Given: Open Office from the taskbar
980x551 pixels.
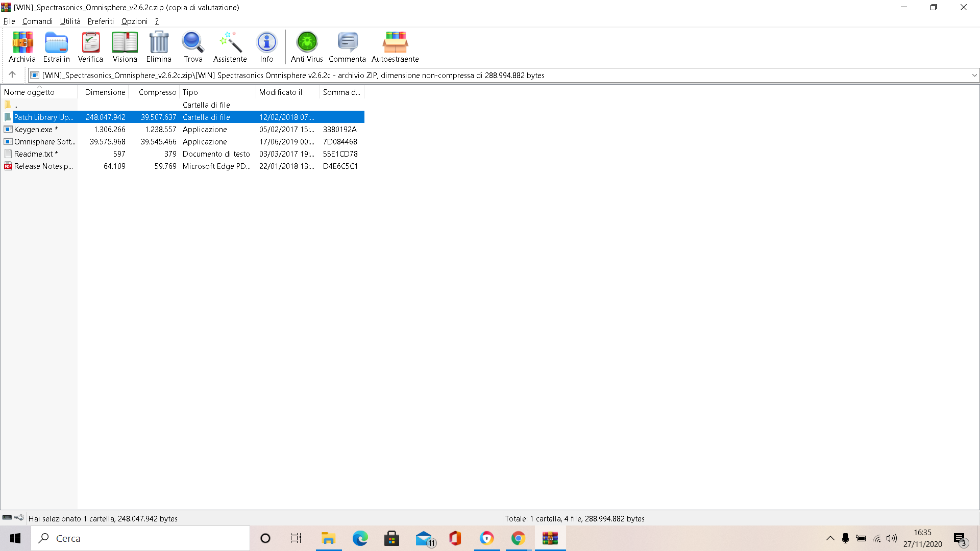Looking at the screenshot, I should coord(455,538).
